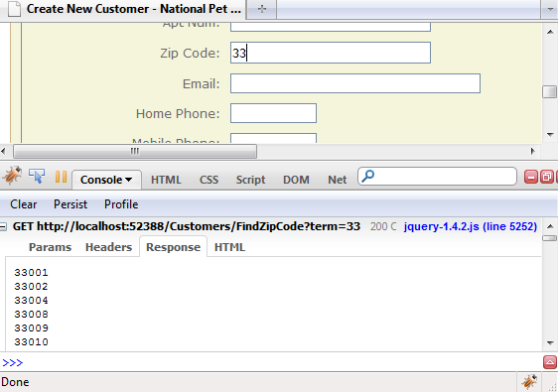Focus the Mobile Phone input field
Viewport: 558px width, 392px height.
(273, 138)
